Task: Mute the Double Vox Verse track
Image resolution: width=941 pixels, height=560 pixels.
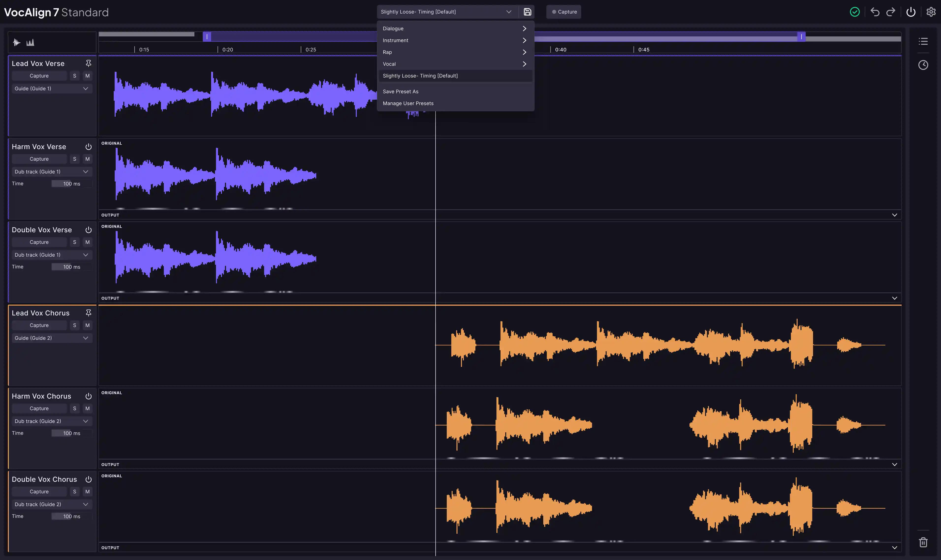Action: coord(88,242)
